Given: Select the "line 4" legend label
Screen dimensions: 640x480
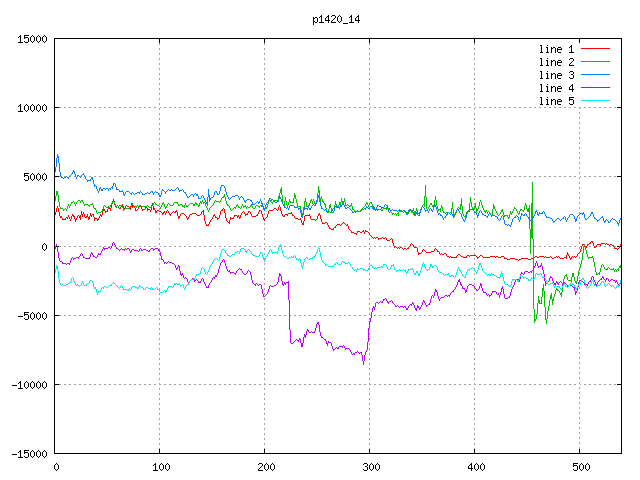Looking at the screenshot, I should click(556, 88).
